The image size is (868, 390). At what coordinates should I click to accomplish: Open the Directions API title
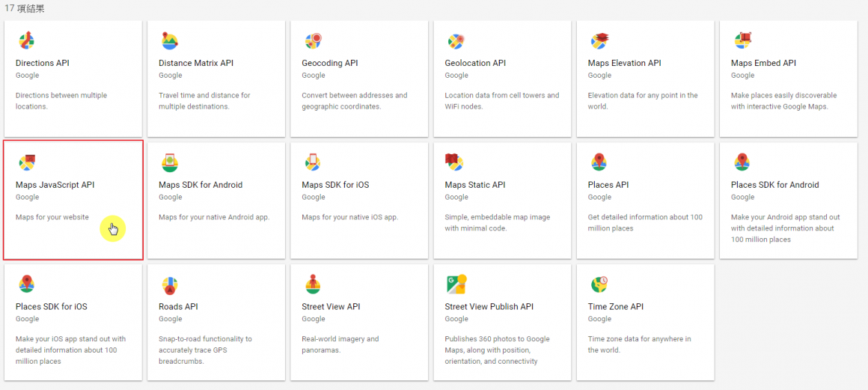pos(42,63)
